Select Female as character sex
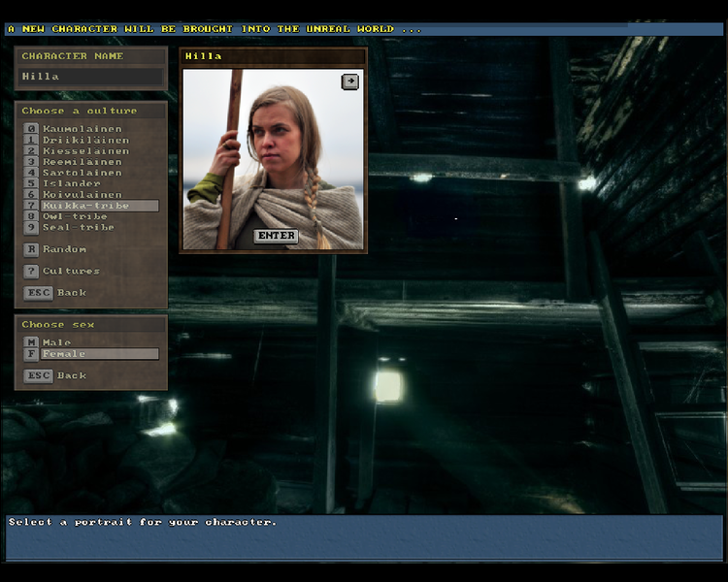The width and height of the screenshot is (728, 582). (x=62, y=354)
